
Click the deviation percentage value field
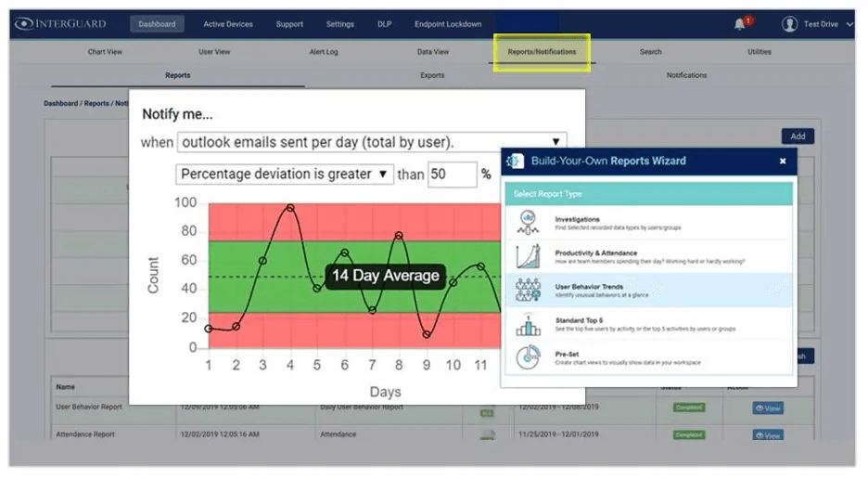[x=451, y=175]
